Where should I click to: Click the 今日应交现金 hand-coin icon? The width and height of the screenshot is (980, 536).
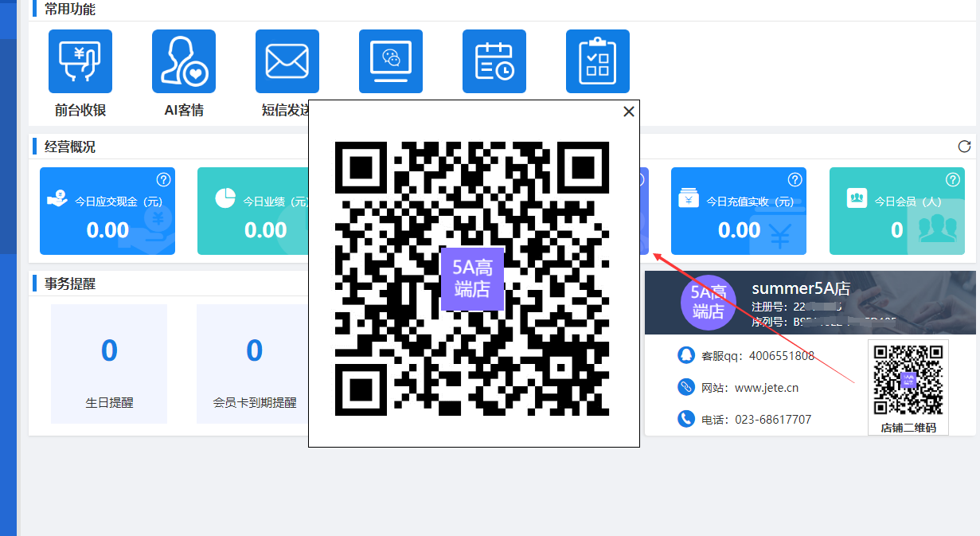pos(57,198)
